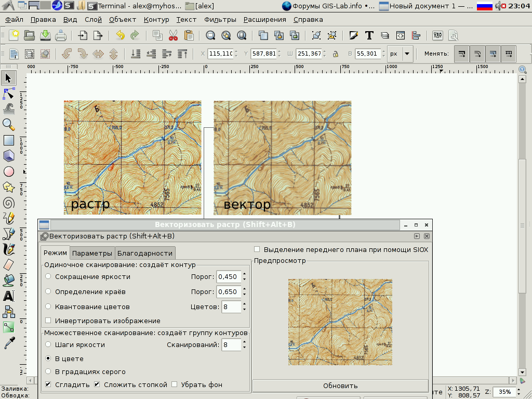Select the Star tool

8,188
